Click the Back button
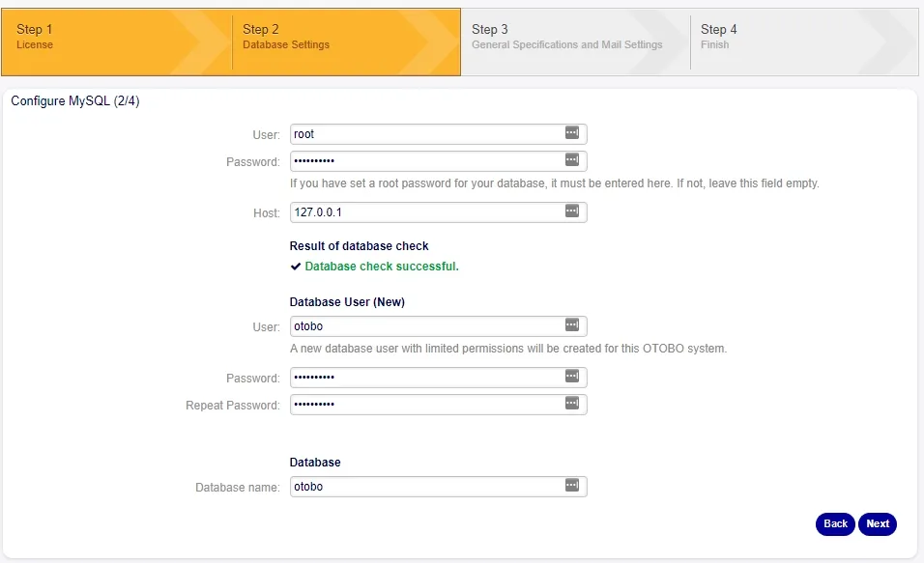Screen dimensions: 924x563 835,523
